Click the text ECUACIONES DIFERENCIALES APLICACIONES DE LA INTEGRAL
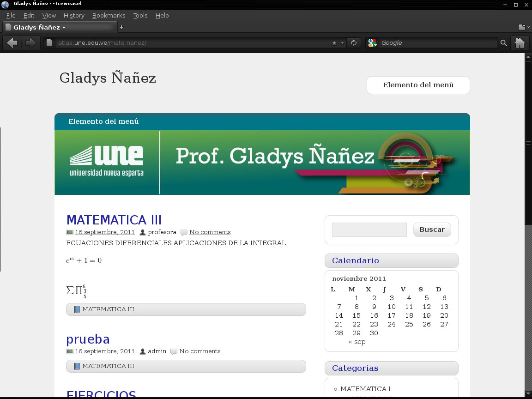This screenshot has width=532, height=399. point(176,243)
